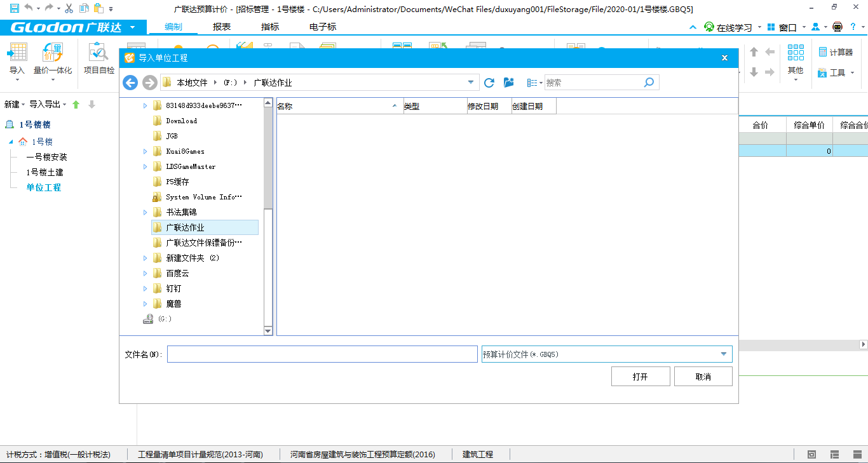The height and width of the screenshot is (463, 868).
Task: Expand the 书法集锦 folder node
Action: (x=145, y=212)
